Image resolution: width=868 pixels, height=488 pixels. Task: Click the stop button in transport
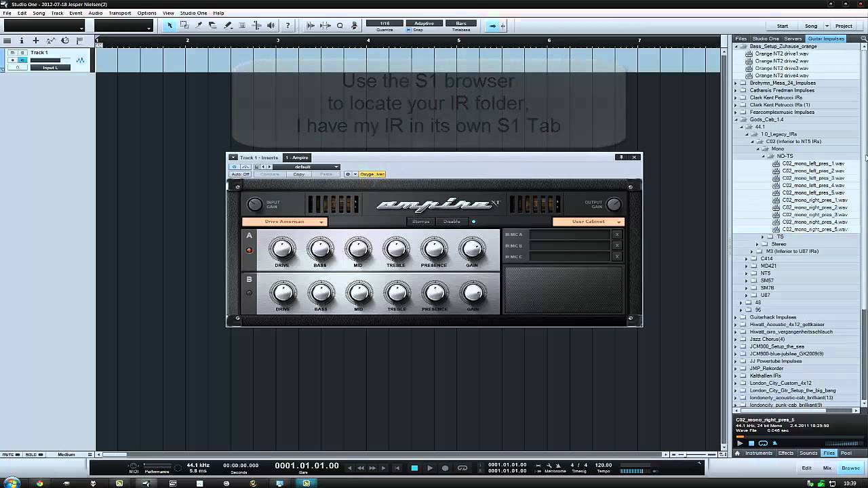pyautogui.click(x=414, y=468)
